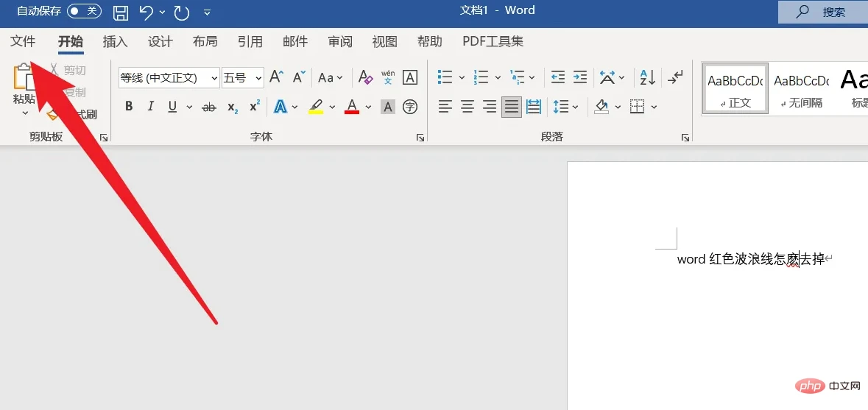
Task: Click Line and Paragraph Spacing icon
Action: tap(561, 106)
